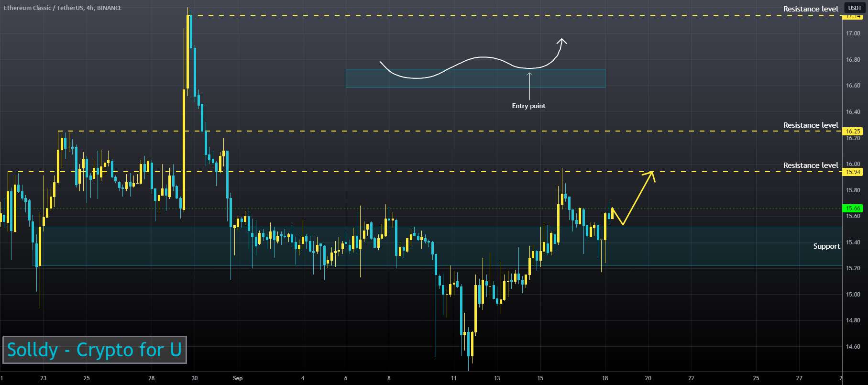Click date 30 on the time axis

195,378
